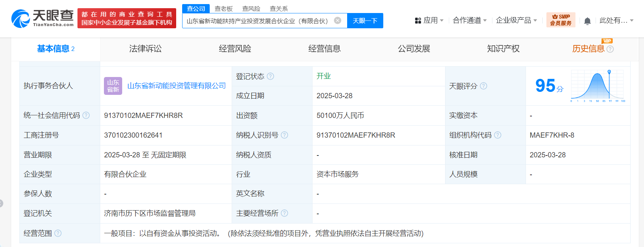This screenshot has height=247, width=644.
Task: Click the notification bell icon
Action: [587, 21]
